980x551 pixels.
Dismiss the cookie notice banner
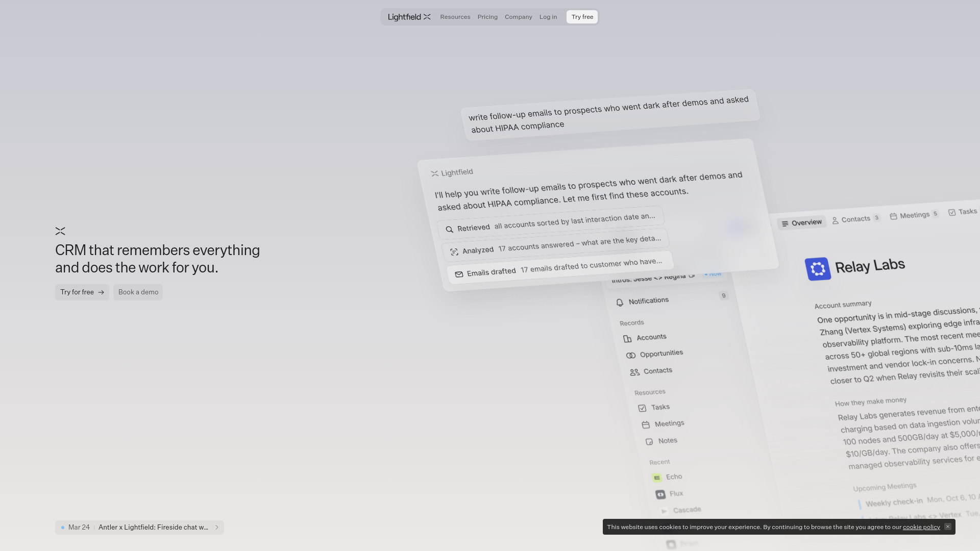coord(947,527)
